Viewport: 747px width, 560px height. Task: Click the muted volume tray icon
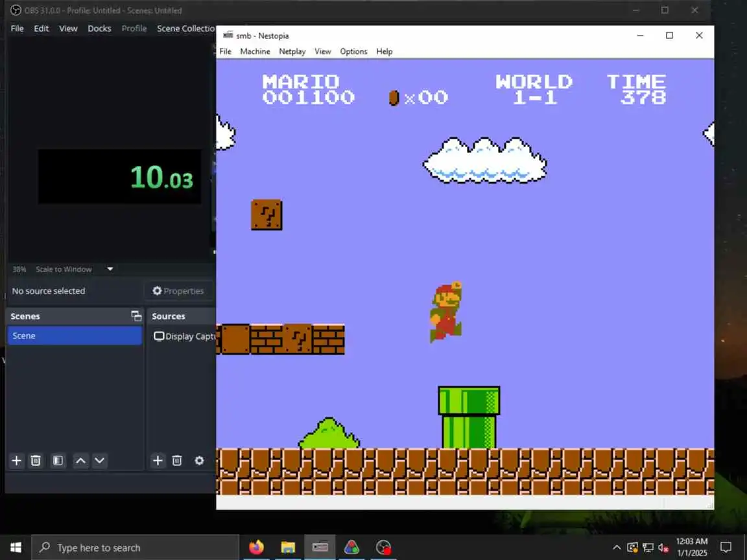point(663,548)
